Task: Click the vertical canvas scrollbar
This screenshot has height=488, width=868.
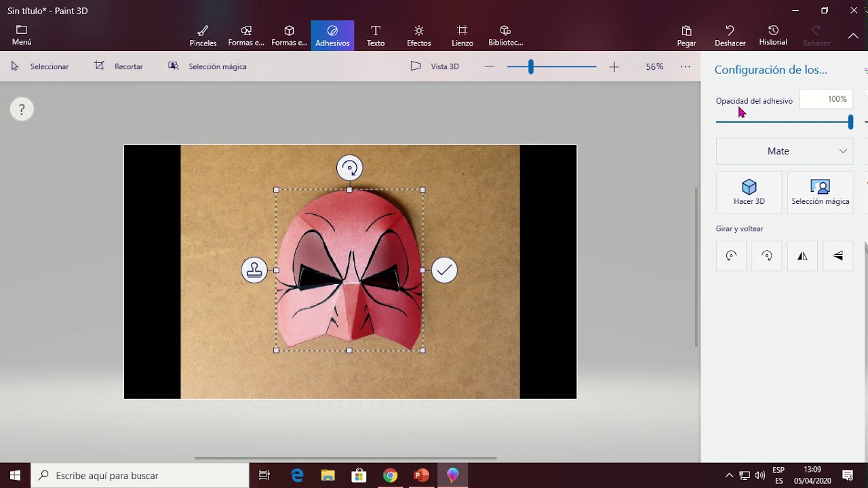Action: click(696, 266)
